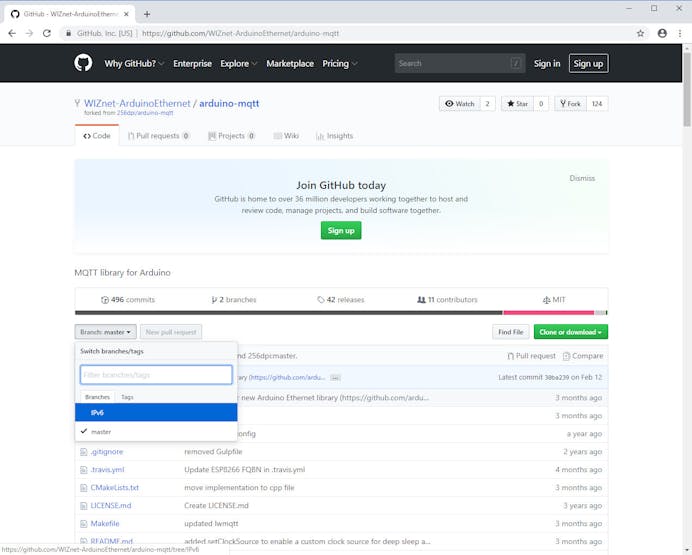Screen dimensions: 692x555
Task: View 496 commits
Action: (128, 300)
